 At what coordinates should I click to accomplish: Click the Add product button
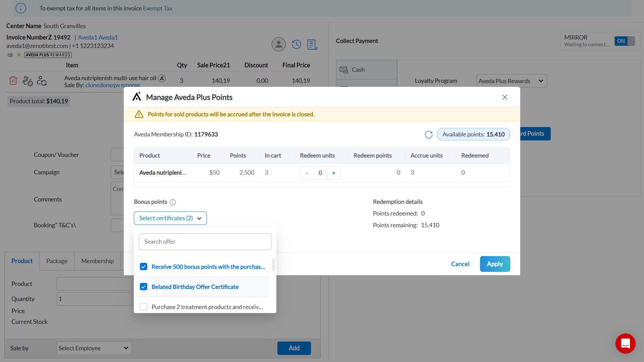click(294, 348)
